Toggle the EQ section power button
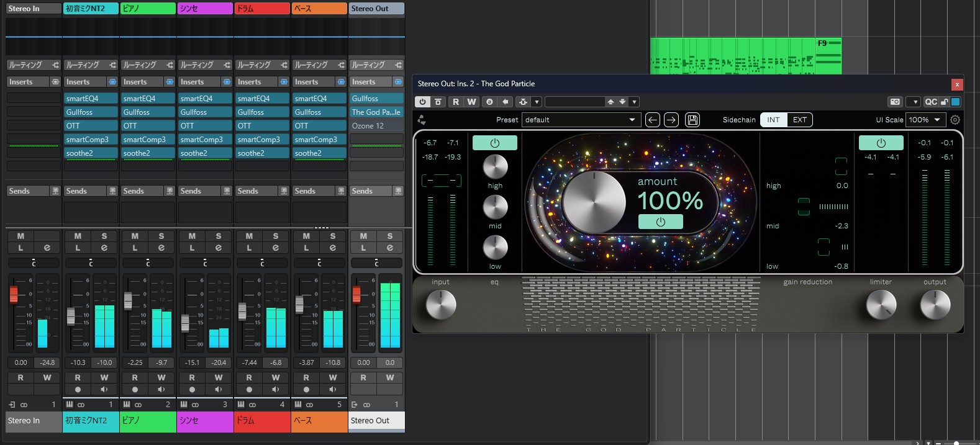 click(494, 143)
